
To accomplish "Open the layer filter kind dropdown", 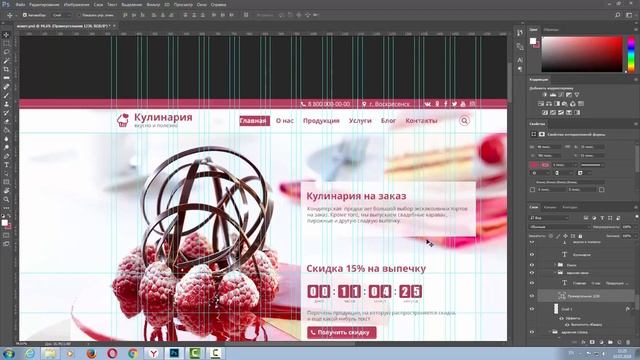I will (549, 218).
